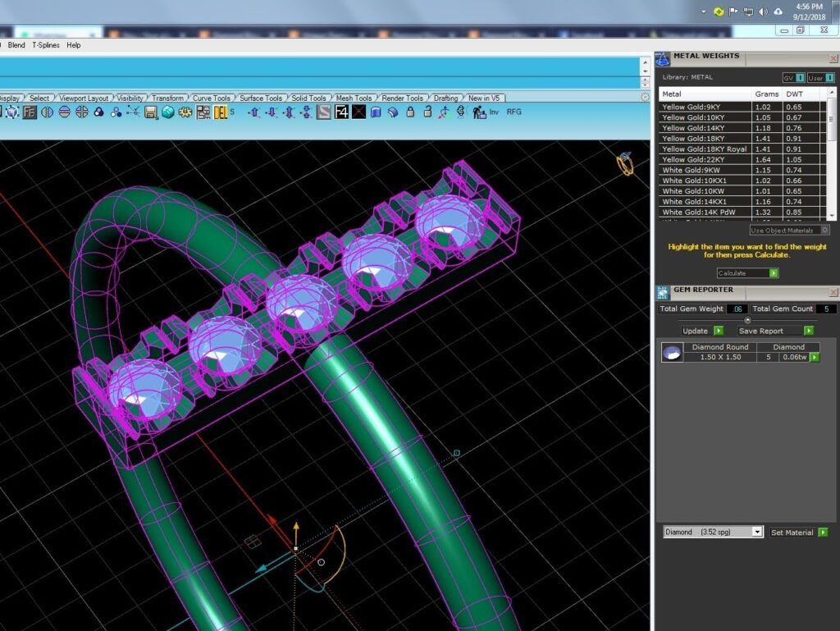Click the teal shaded cube icon
The height and width of the screenshot is (631, 840).
(x=168, y=112)
